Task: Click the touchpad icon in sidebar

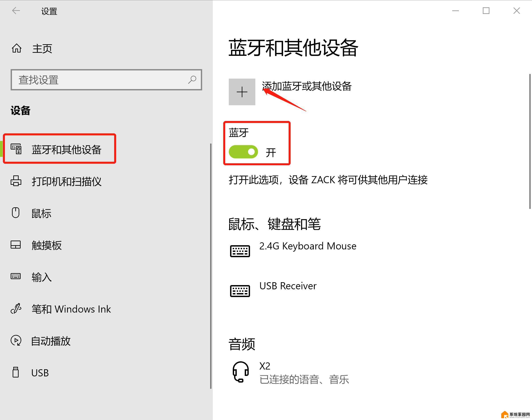Action: [x=16, y=245]
